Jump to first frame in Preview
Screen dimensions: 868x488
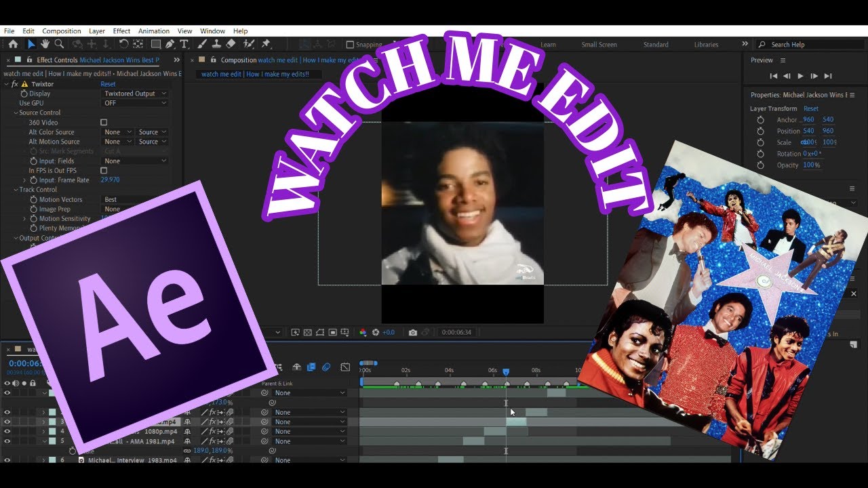[x=773, y=77]
